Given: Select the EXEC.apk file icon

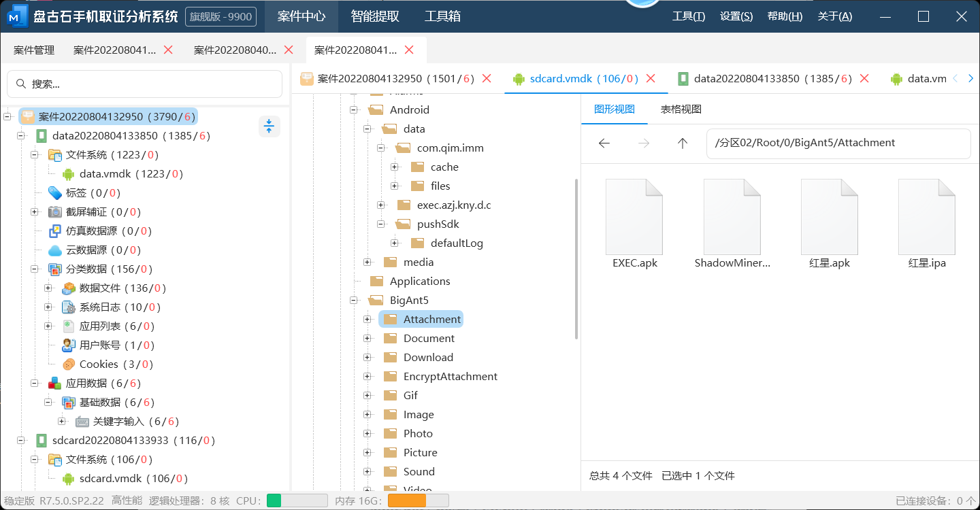Looking at the screenshot, I should coord(634,217).
